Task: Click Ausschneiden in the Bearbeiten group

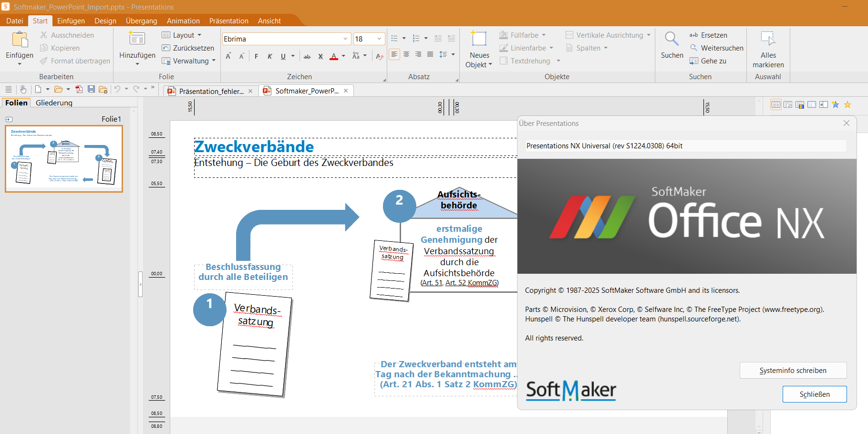Action: (x=67, y=35)
